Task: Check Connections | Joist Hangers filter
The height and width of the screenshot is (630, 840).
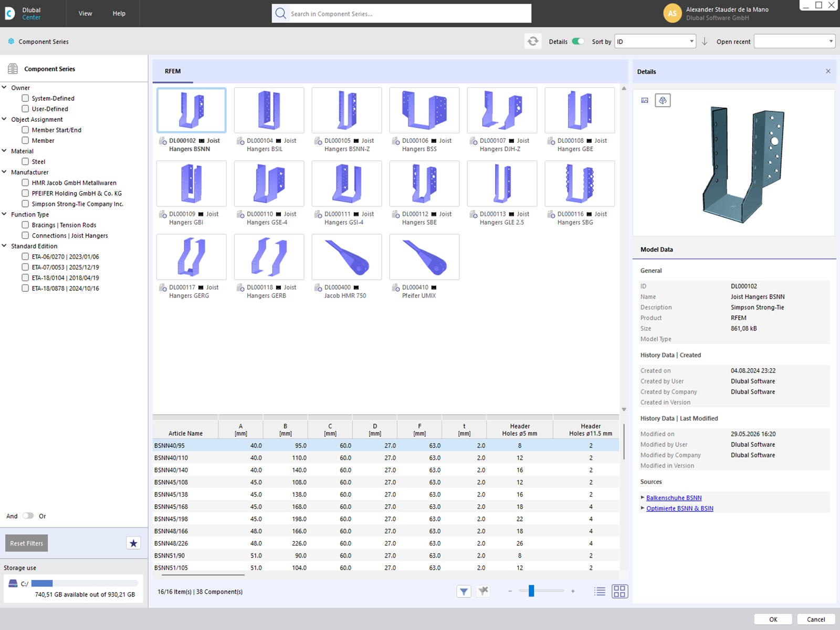Action: (25, 236)
